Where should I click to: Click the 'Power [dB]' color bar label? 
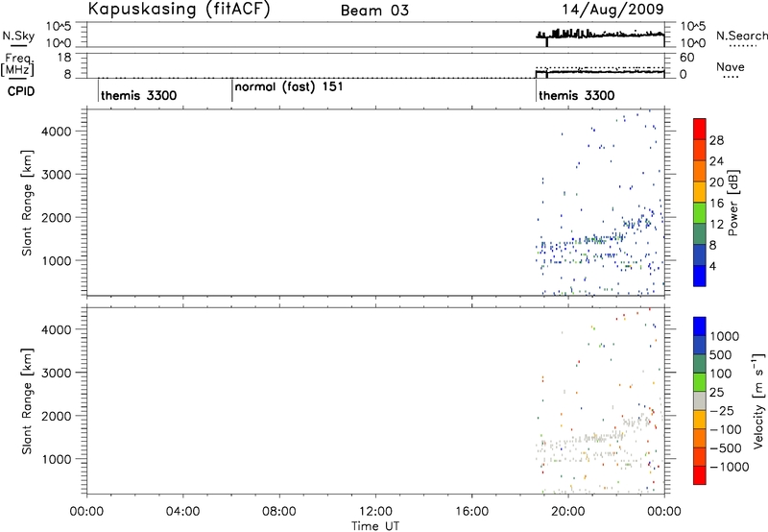732,203
